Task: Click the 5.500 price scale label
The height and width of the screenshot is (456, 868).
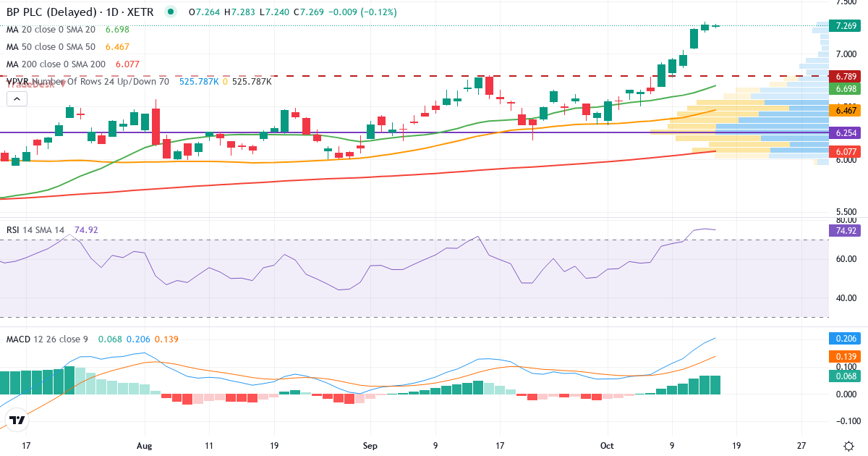Action: (x=846, y=213)
